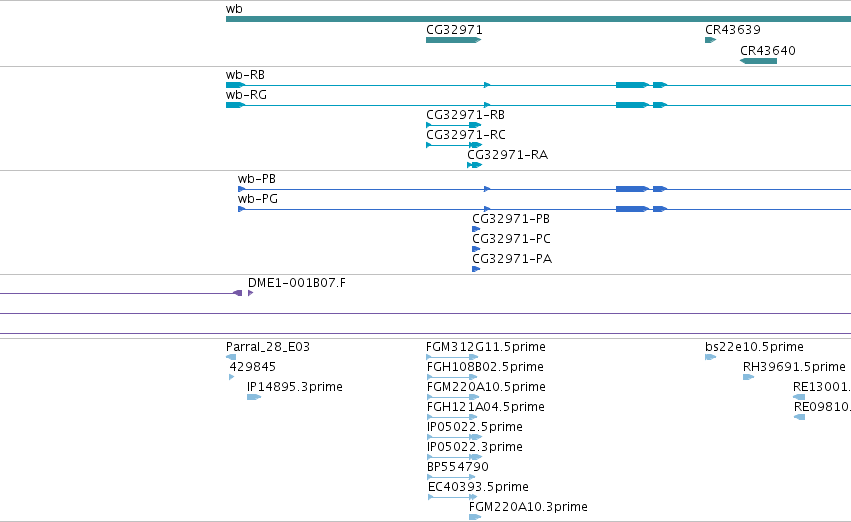The height and width of the screenshot is (522, 851).
Task: Click the CG32971-PA coding segment
Action: tap(476, 269)
